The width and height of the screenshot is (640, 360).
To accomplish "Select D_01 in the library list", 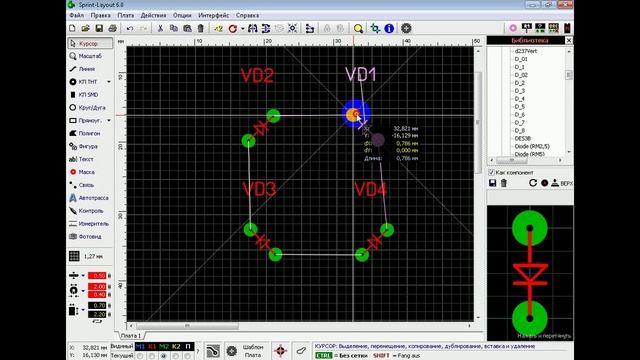I will [521, 59].
